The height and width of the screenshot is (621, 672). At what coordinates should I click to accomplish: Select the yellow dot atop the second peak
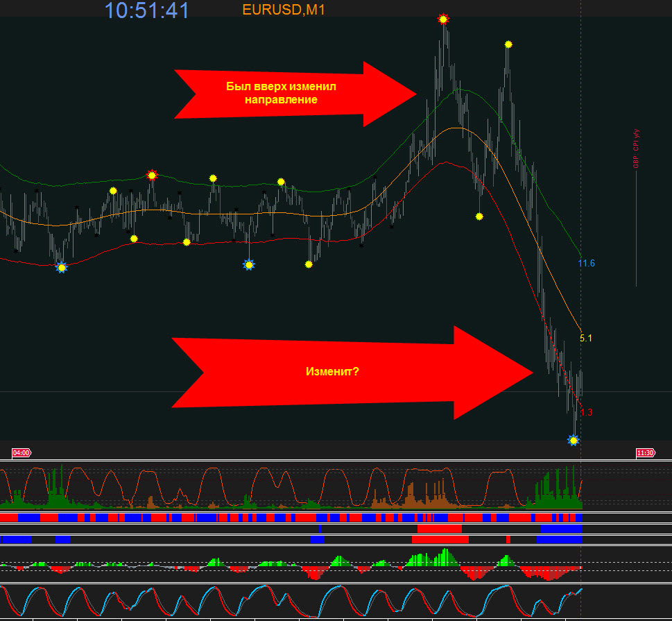click(x=508, y=44)
